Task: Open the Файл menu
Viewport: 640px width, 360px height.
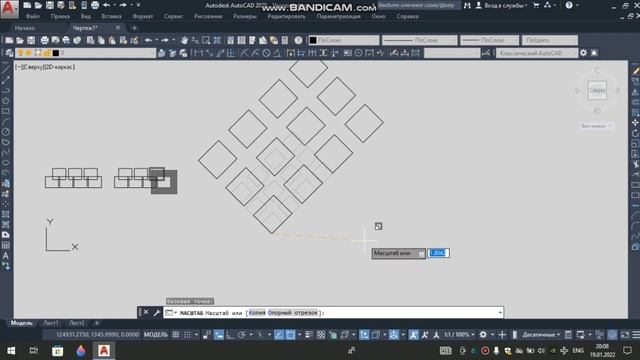Action: pos(33,17)
